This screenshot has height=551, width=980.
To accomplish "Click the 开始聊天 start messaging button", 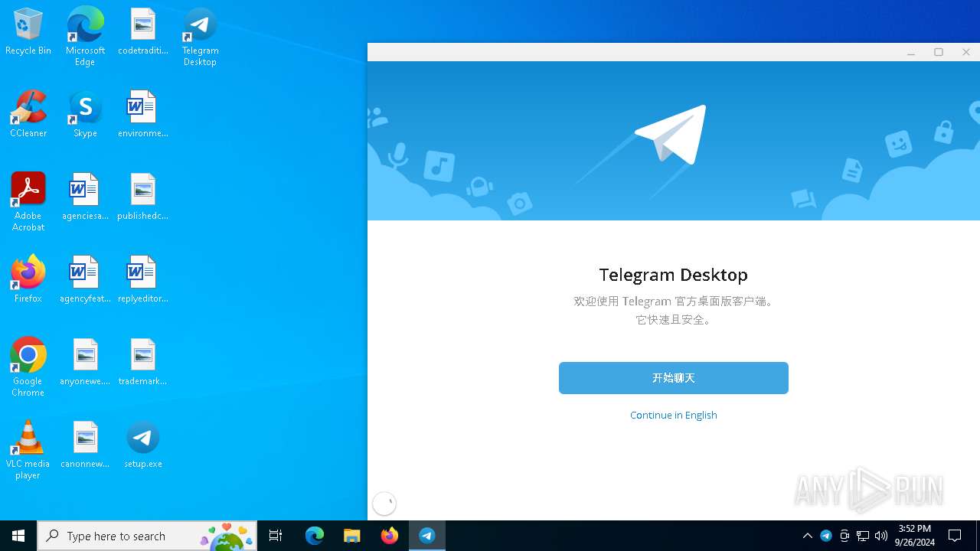I will point(674,378).
